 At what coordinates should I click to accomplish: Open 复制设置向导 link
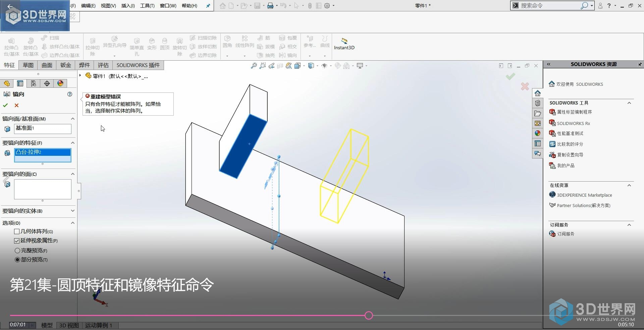[570, 155]
